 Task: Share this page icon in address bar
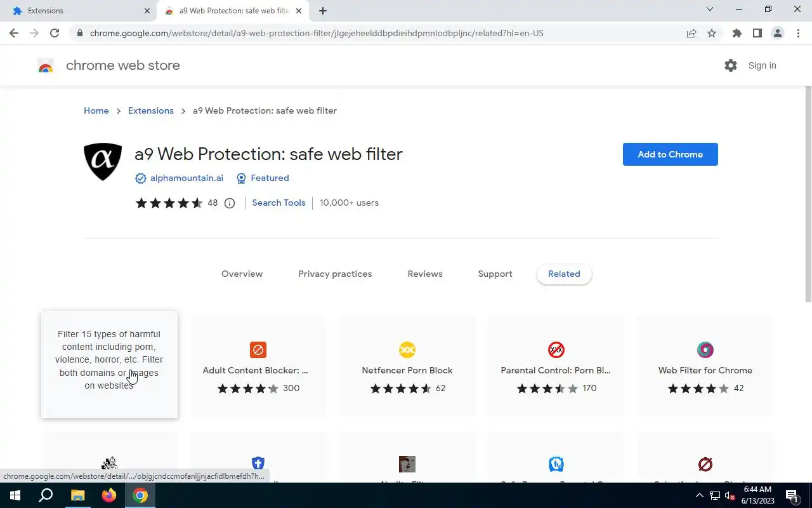691,33
